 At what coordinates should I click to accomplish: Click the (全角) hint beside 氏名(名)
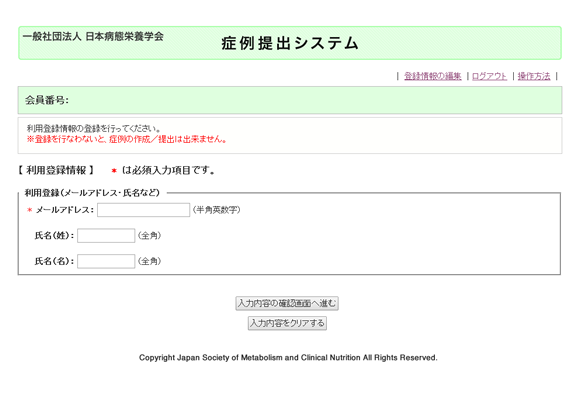click(x=149, y=261)
